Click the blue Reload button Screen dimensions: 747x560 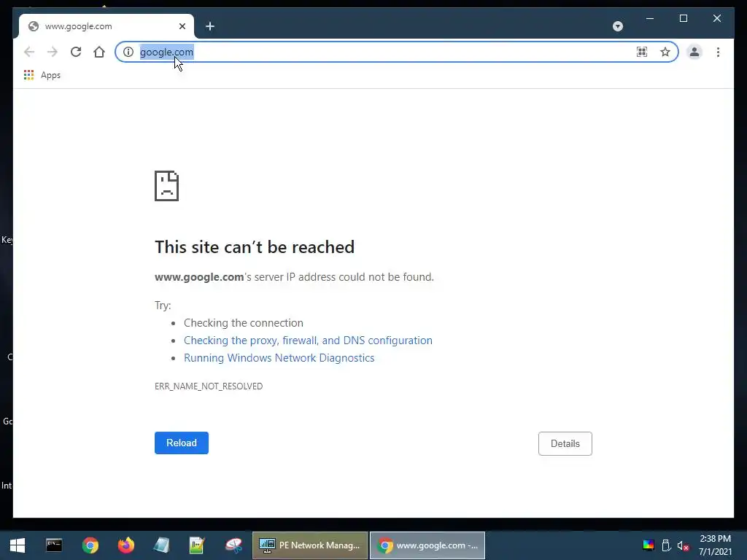click(182, 443)
